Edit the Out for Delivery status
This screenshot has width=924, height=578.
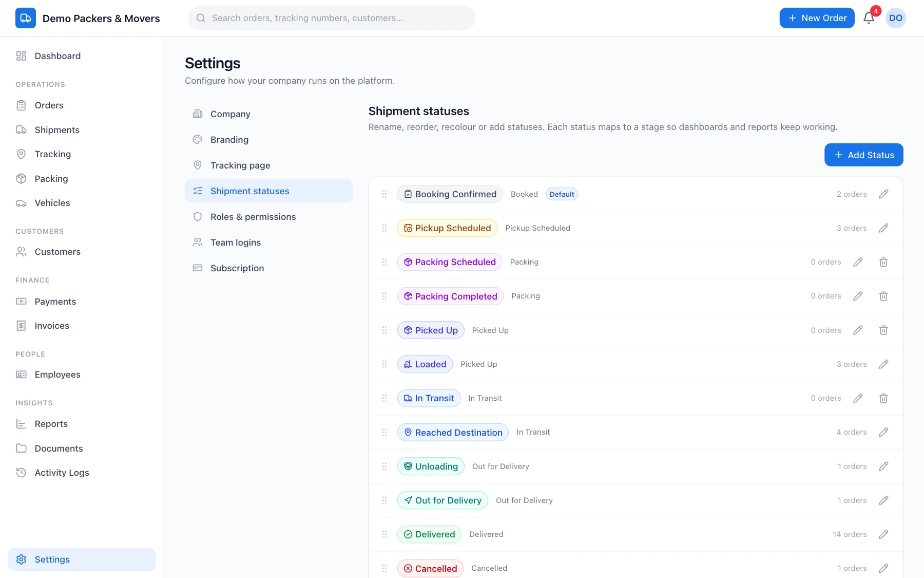pyautogui.click(x=883, y=500)
